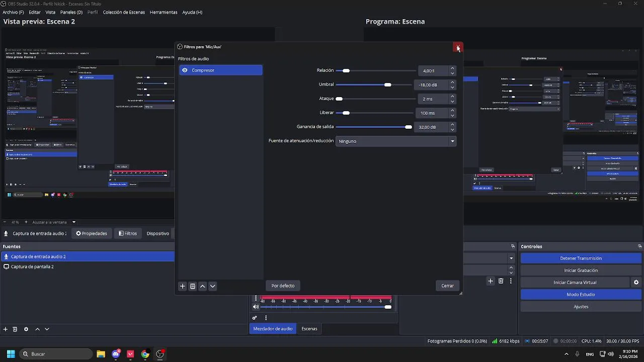Click the Ganancia de salida slider handle
Image resolution: width=644 pixels, height=362 pixels.
[x=408, y=127]
